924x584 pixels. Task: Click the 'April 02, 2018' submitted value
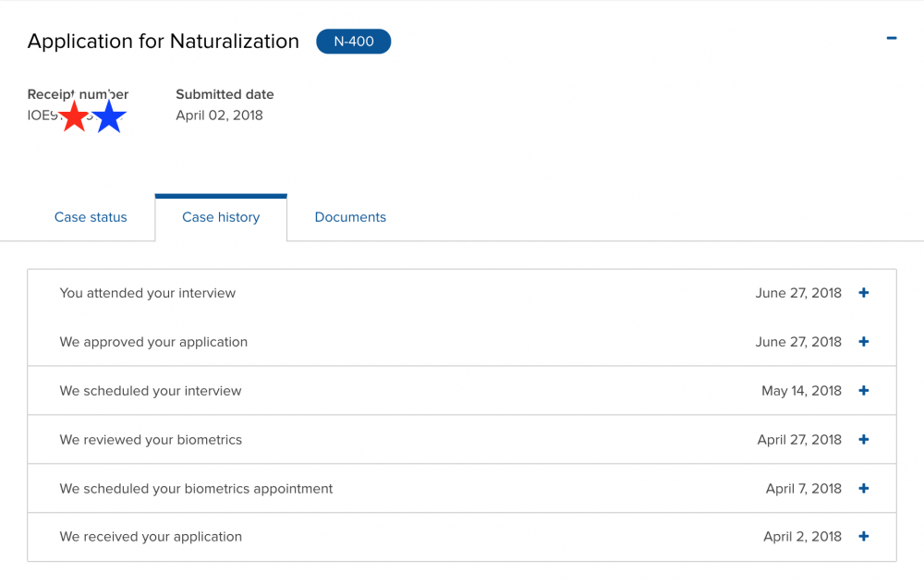point(219,115)
